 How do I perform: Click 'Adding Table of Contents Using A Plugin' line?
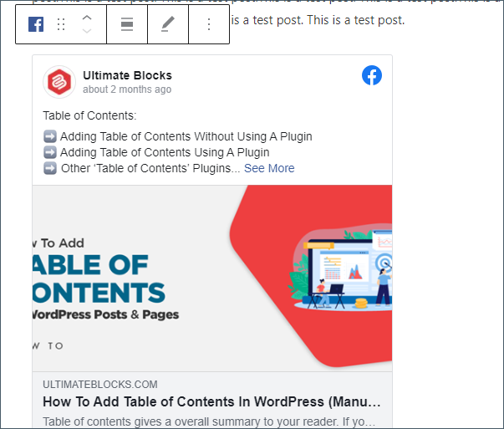(165, 152)
